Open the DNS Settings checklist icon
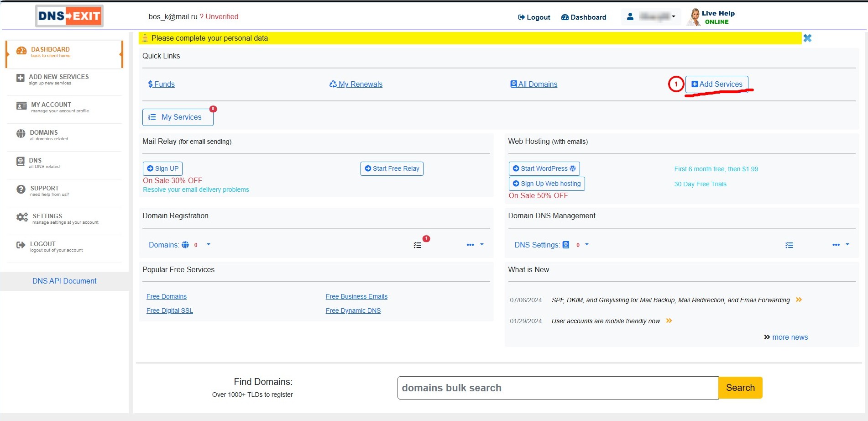Image resolution: width=868 pixels, height=421 pixels. point(789,245)
